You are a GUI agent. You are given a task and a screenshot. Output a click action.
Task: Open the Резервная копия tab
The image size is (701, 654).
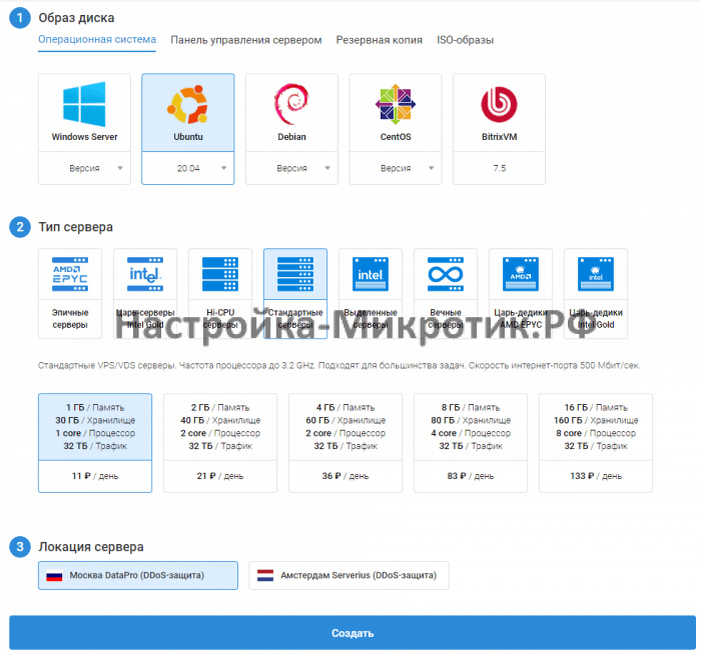click(x=379, y=40)
